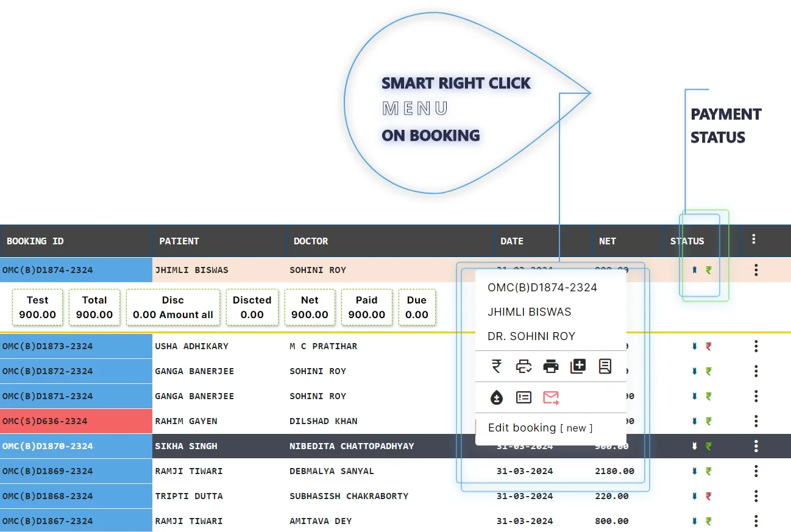The image size is (791, 532).
Task: Expand OMC(B)D1871-2324 row with down arrow
Action: coord(694,396)
